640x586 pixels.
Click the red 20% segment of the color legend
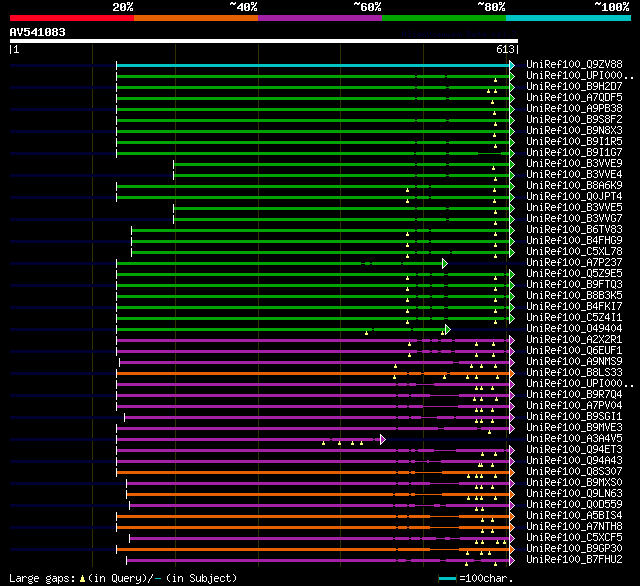[72, 18]
